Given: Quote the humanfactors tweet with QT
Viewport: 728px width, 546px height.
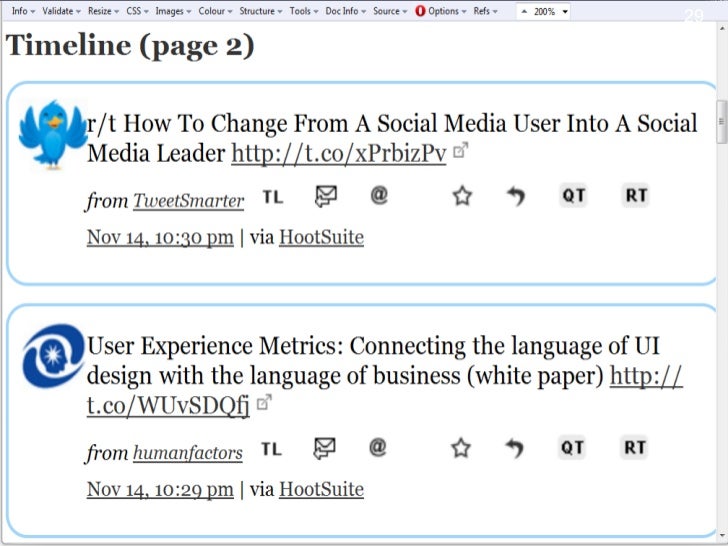Looking at the screenshot, I should click(x=572, y=447).
